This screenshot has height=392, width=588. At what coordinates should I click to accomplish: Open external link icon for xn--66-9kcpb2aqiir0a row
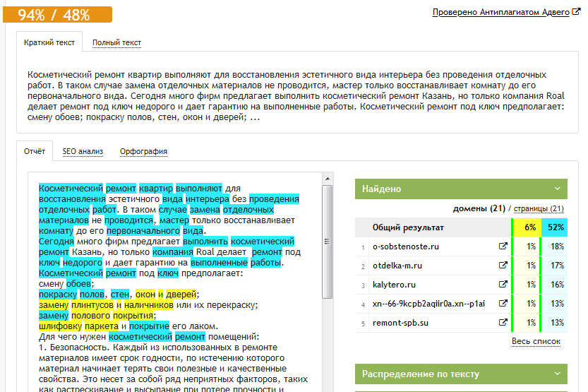click(x=503, y=304)
